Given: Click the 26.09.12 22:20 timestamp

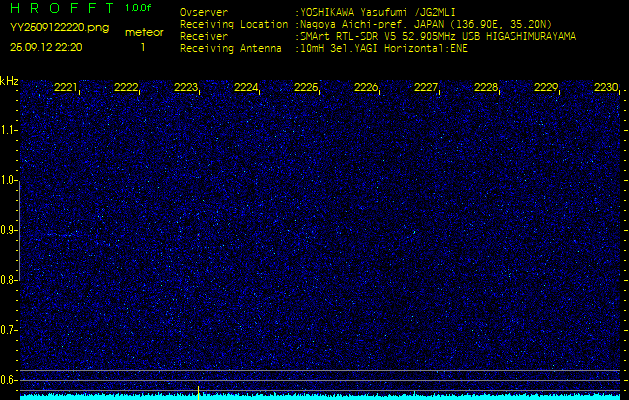Looking at the screenshot, I should (x=47, y=47).
